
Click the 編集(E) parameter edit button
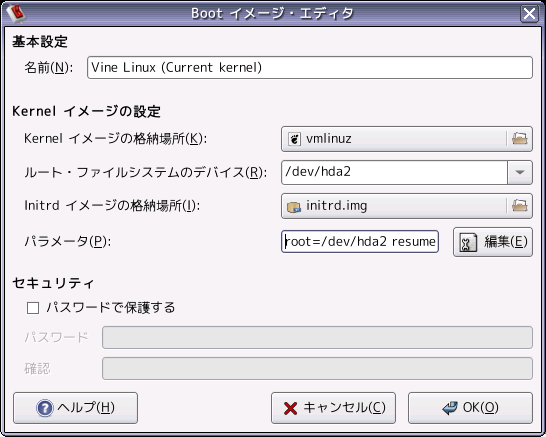tap(493, 242)
